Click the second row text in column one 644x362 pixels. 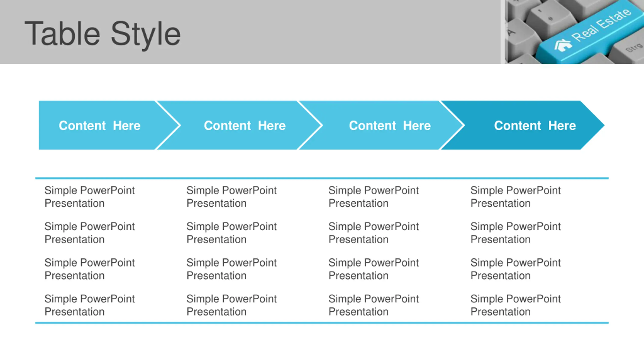pos(90,233)
